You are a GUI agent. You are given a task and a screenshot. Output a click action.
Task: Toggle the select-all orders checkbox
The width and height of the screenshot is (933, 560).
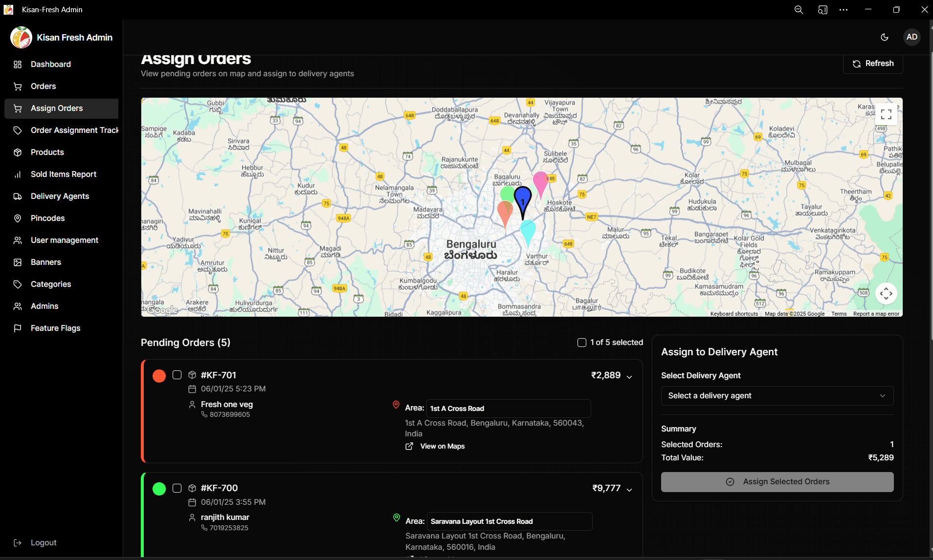582,343
